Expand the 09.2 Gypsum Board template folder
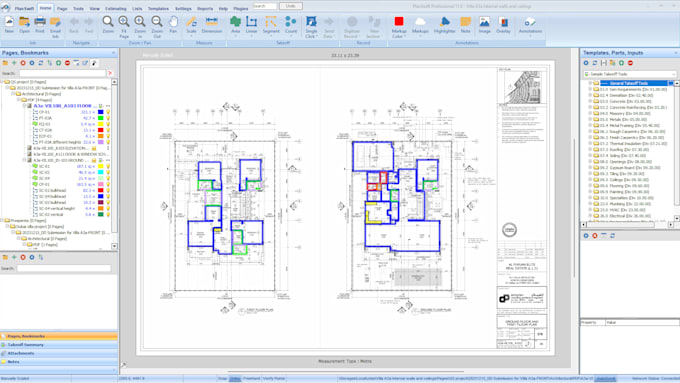 pyautogui.click(x=590, y=167)
